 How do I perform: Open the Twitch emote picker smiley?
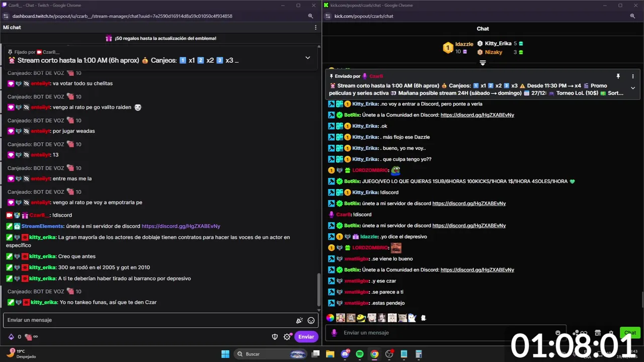click(311, 320)
